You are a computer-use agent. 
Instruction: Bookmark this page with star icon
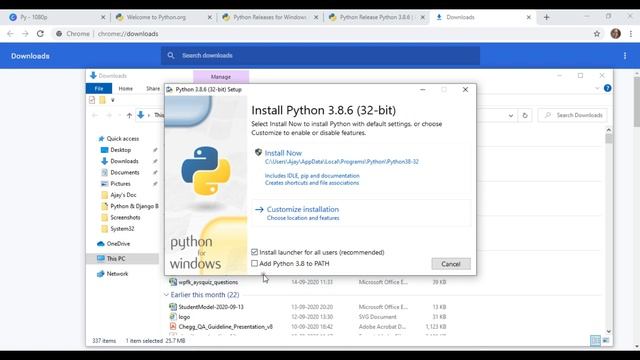[597, 34]
